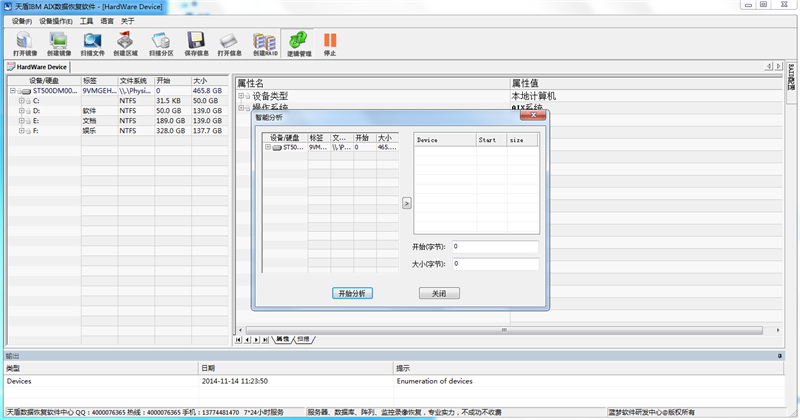Open the 语言 menu
The width and height of the screenshot is (800, 420).
coord(107,21)
